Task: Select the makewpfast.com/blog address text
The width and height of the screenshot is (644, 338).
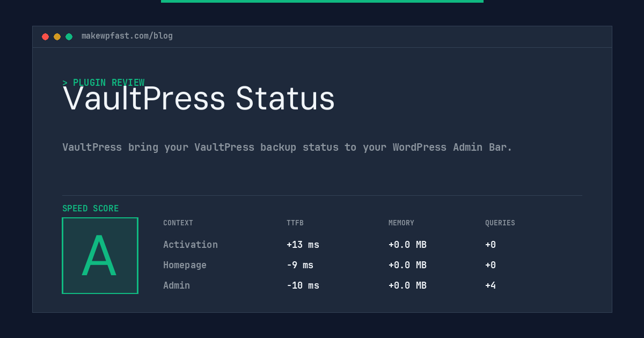Action: click(127, 36)
